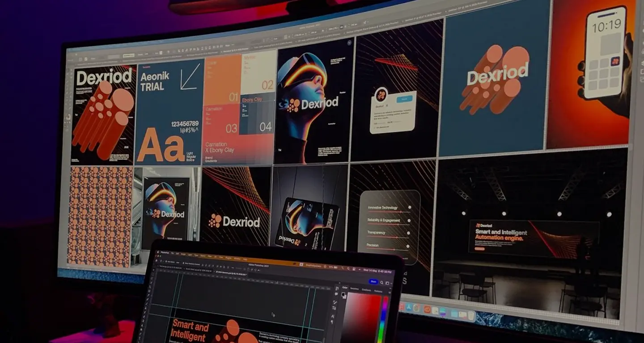The height and width of the screenshot is (343, 644).
Task: Open the workspace switcher next to search
Action: pyautogui.click(x=388, y=283)
